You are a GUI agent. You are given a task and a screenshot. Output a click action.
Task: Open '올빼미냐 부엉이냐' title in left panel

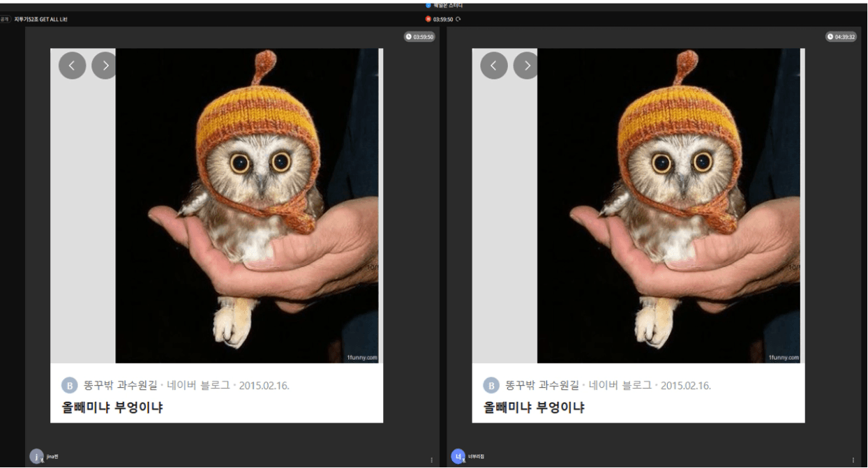click(x=112, y=407)
